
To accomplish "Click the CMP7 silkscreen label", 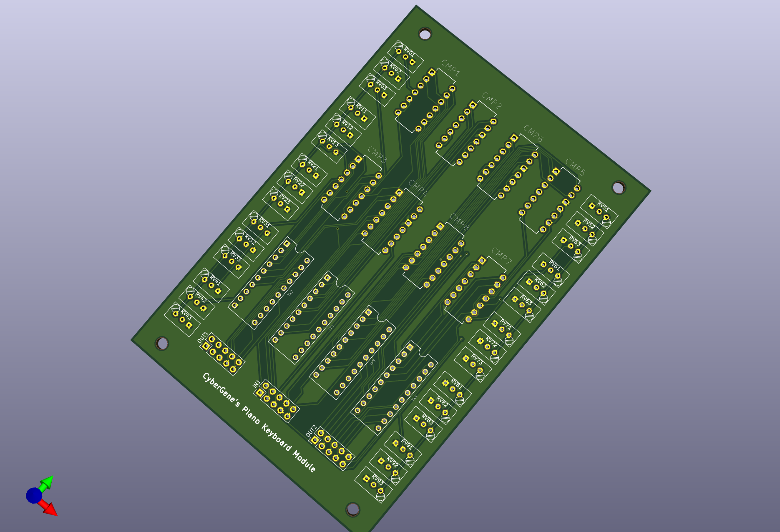I will tap(502, 256).
